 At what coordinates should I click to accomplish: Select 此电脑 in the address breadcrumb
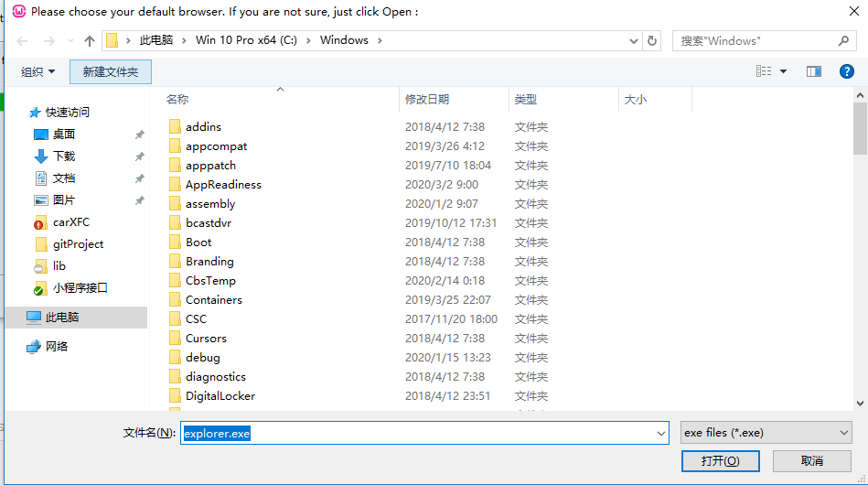(156, 40)
